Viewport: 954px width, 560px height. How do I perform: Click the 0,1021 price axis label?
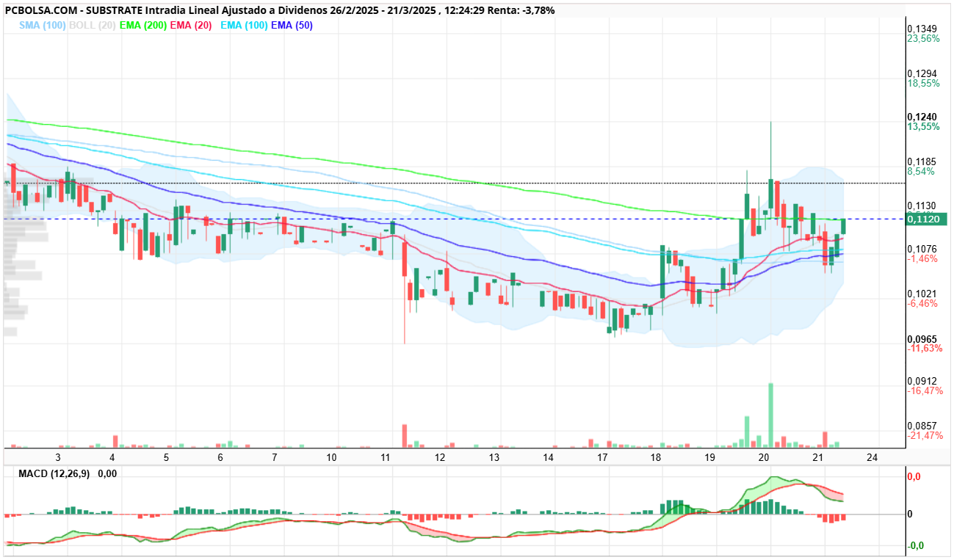pos(922,293)
